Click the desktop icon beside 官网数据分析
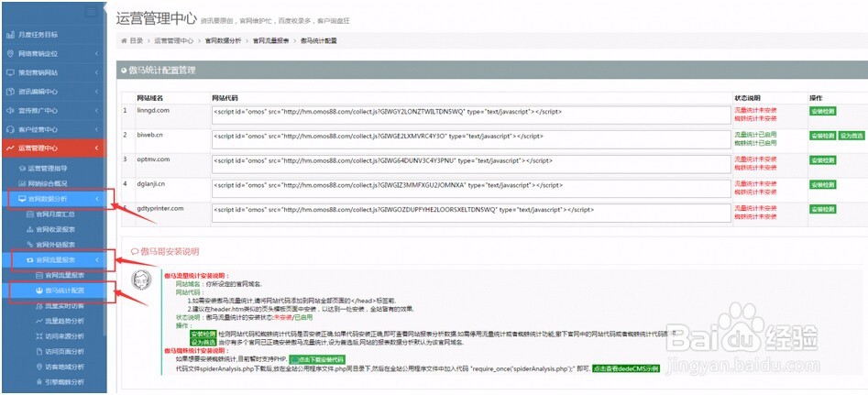 [22, 199]
